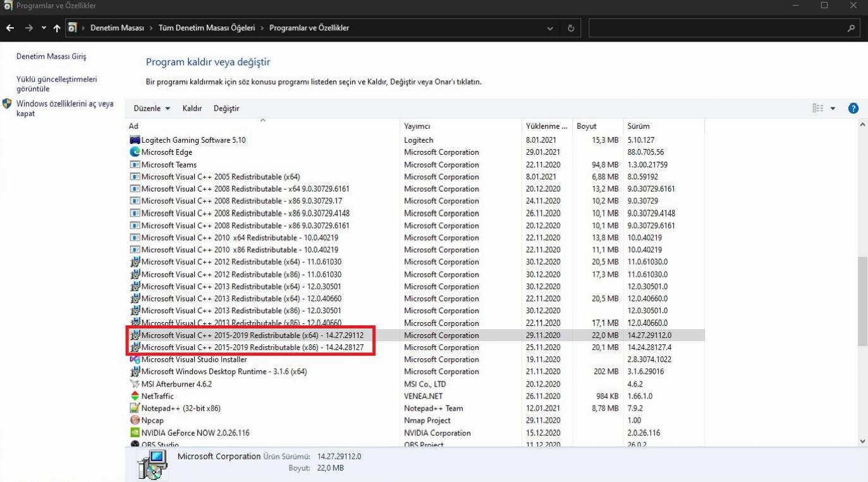Click the list vertical scrollbar thumb
868x482 pixels.
click(863, 301)
